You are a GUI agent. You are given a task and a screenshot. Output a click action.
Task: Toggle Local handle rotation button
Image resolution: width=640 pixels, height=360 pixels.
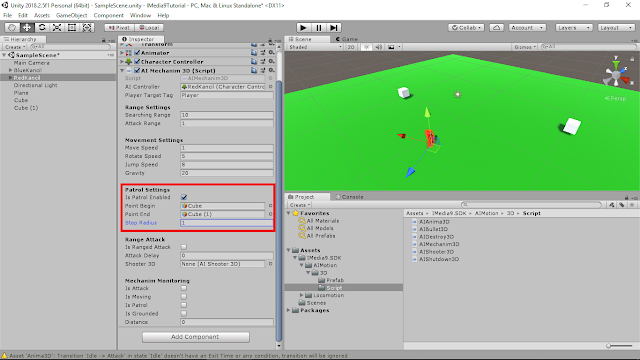pyautogui.click(x=149, y=27)
